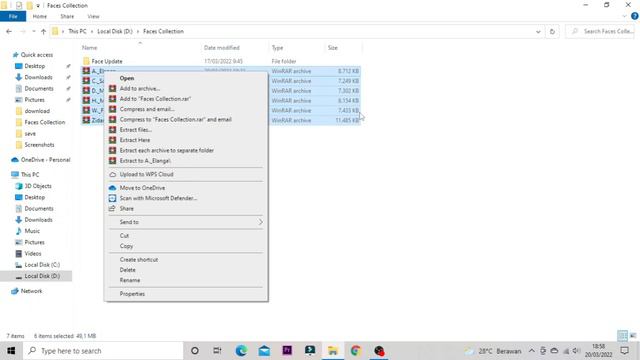640x360 pixels.
Task: Open Mail app from taskbar
Action: click(264, 351)
